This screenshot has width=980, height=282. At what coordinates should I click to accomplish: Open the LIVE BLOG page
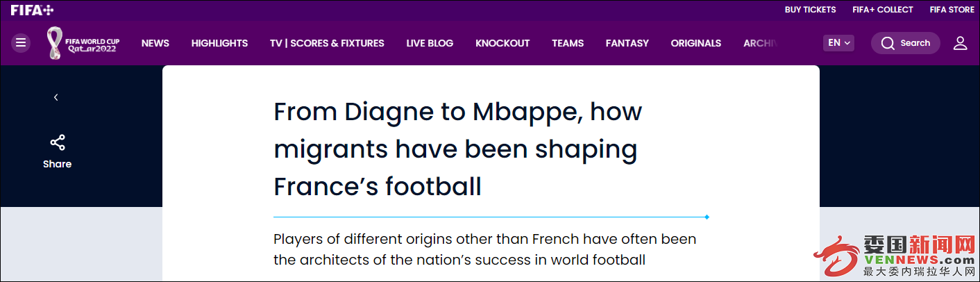point(430,43)
